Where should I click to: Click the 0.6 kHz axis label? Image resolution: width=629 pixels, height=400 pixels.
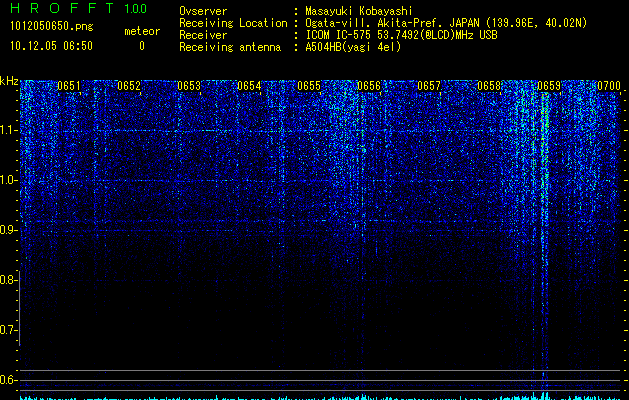pyautogui.click(x=9, y=380)
